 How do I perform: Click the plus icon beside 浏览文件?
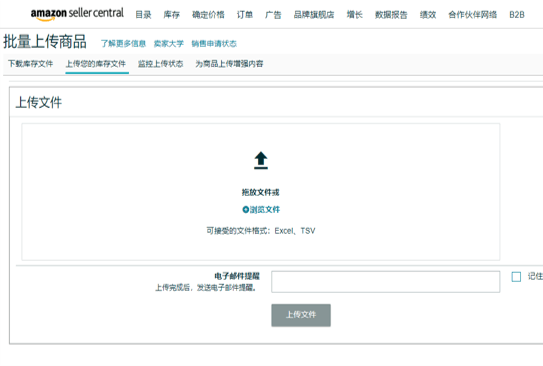point(246,209)
